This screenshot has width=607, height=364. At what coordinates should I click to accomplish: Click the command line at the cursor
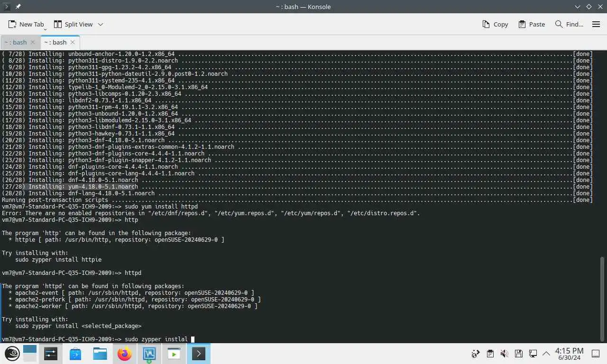pos(192,339)
